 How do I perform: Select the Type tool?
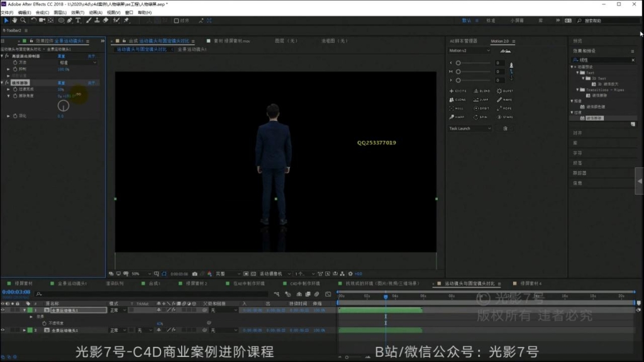tap(78, 21)
